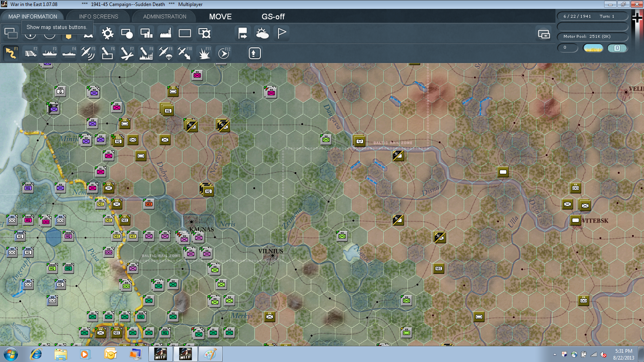Viewport: 644px width, 362px height.
Task: Toggle the factory map display icon
Action: (x=165, y=33)
